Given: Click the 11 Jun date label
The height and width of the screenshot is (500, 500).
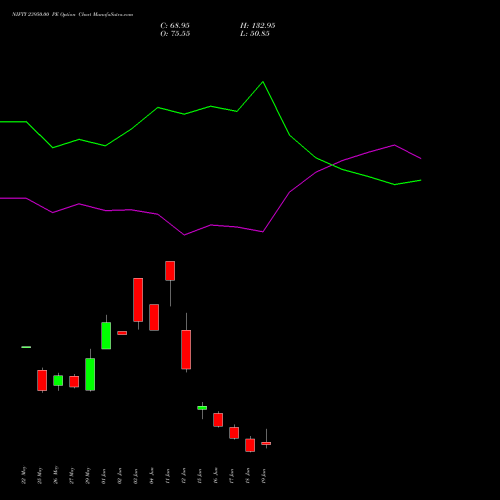Looking at the screenshot, I should [168, 476].
